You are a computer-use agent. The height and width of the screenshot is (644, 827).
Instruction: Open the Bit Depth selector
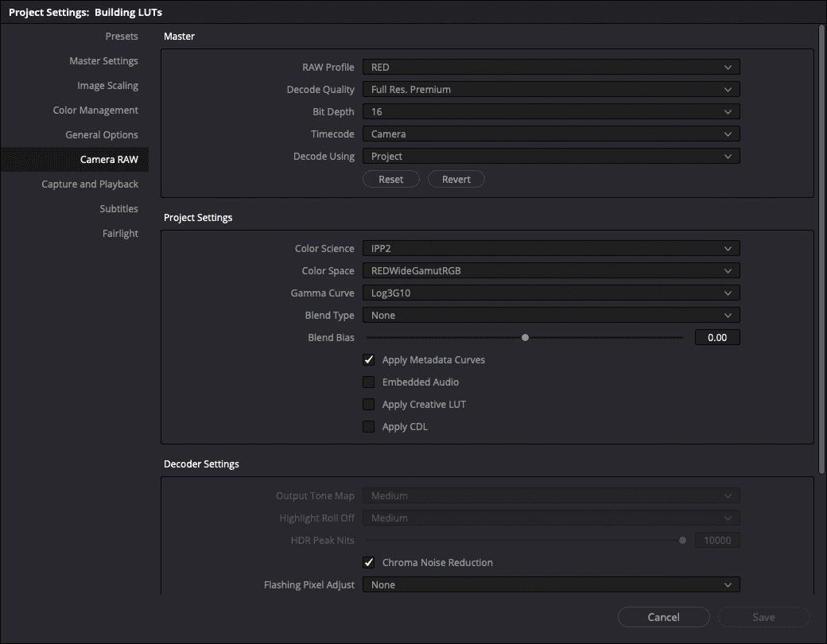[552, 111]
